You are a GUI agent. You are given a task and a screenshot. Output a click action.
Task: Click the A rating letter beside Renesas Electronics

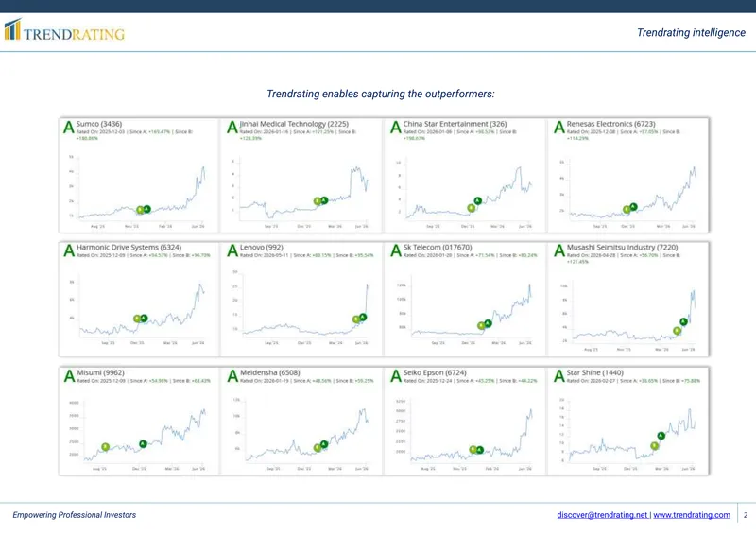click(559, 128)
